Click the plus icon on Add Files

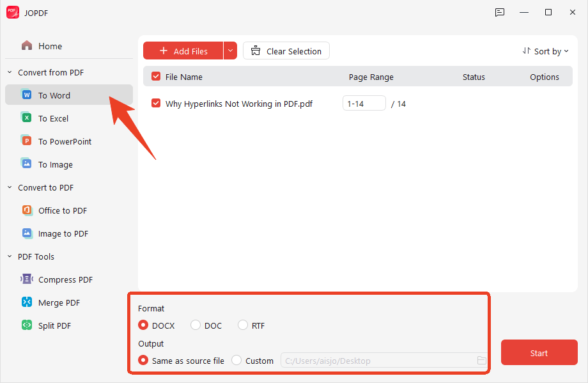click(164, 51)
